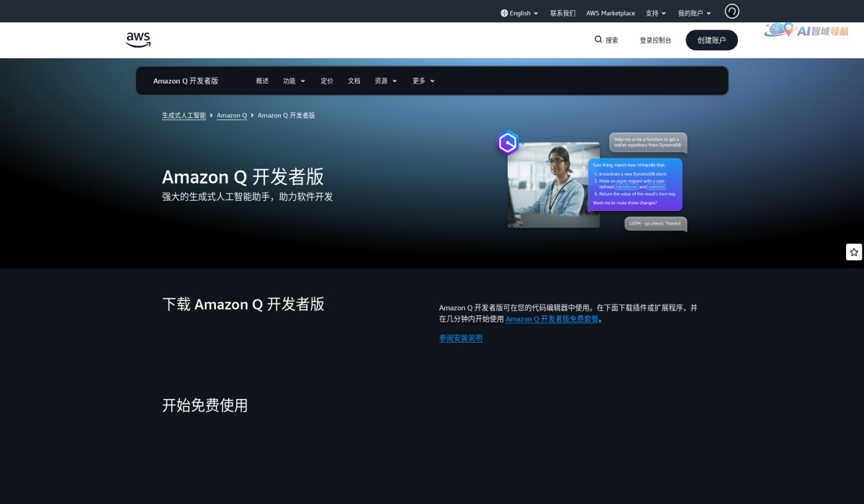Click the 生成式人工智能 breadcrumb
Viewport: 864px width, 504px height.
184,115
